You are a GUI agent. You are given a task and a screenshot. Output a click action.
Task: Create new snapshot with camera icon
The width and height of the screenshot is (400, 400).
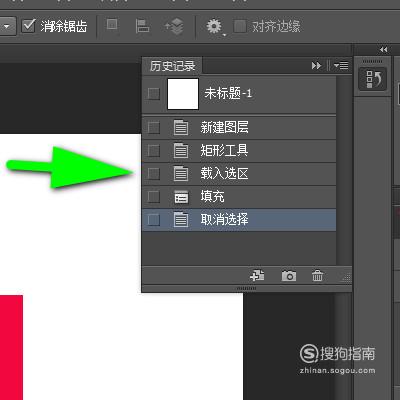[289, 276]
